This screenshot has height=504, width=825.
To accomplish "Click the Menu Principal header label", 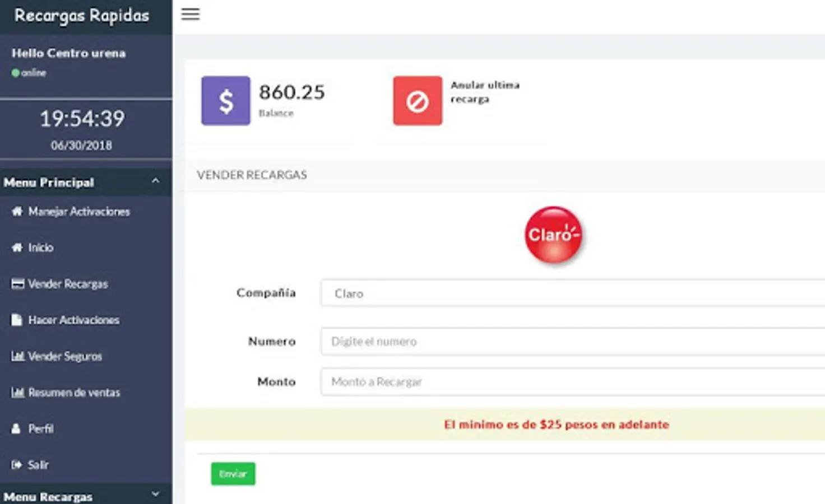I will coord(49,183).
